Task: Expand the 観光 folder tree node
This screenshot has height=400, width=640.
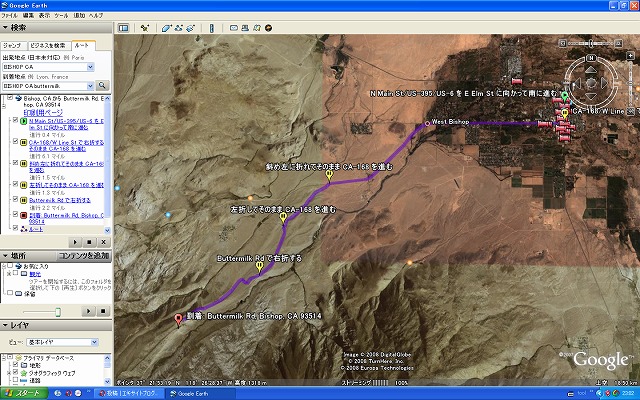Action: [9, 274]
